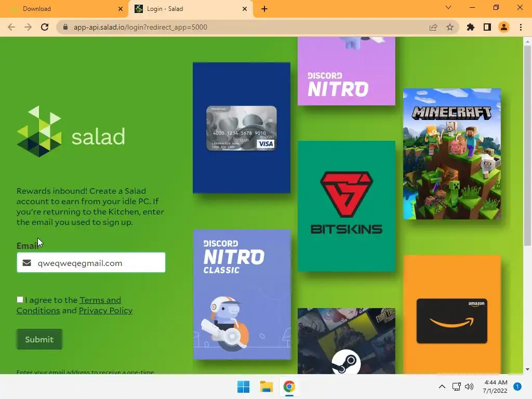
Task: Select the BitSkins reward card
Action: click(347, 206)
